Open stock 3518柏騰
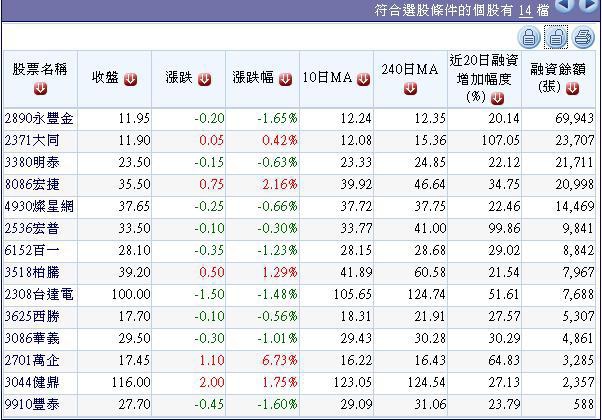The height and width of the screenshot is (420, 602). coord(32,272)
